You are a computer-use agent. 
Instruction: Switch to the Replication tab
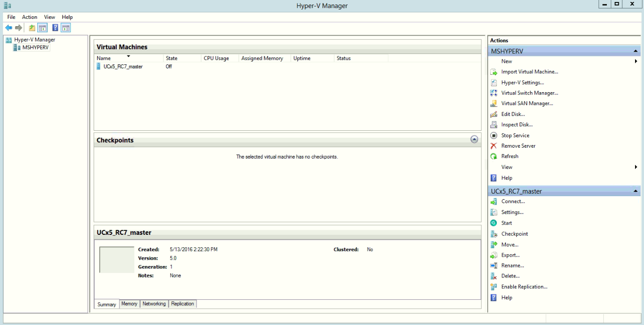(183, 304)
